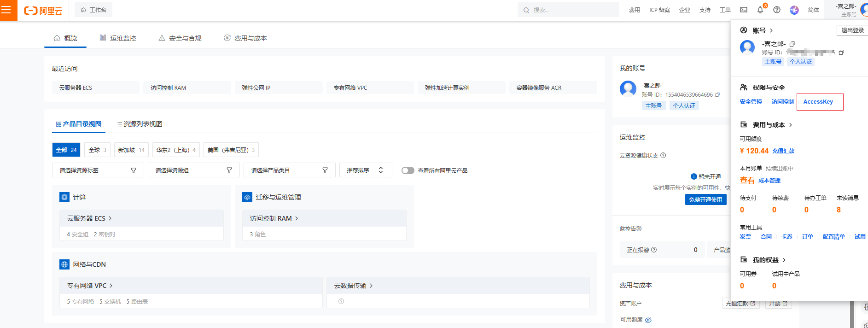Click the Alibaba Cloud logo

click(43, 11)
